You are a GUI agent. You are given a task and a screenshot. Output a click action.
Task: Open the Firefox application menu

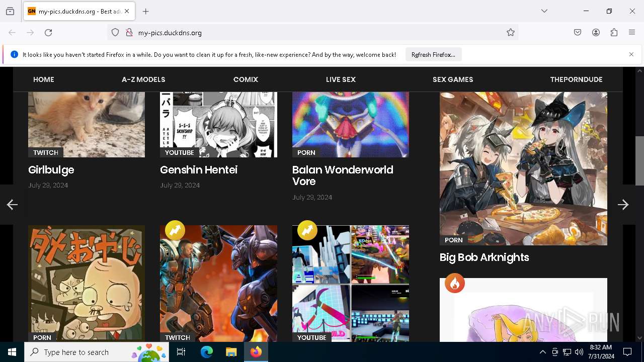[x=632, y=33]
